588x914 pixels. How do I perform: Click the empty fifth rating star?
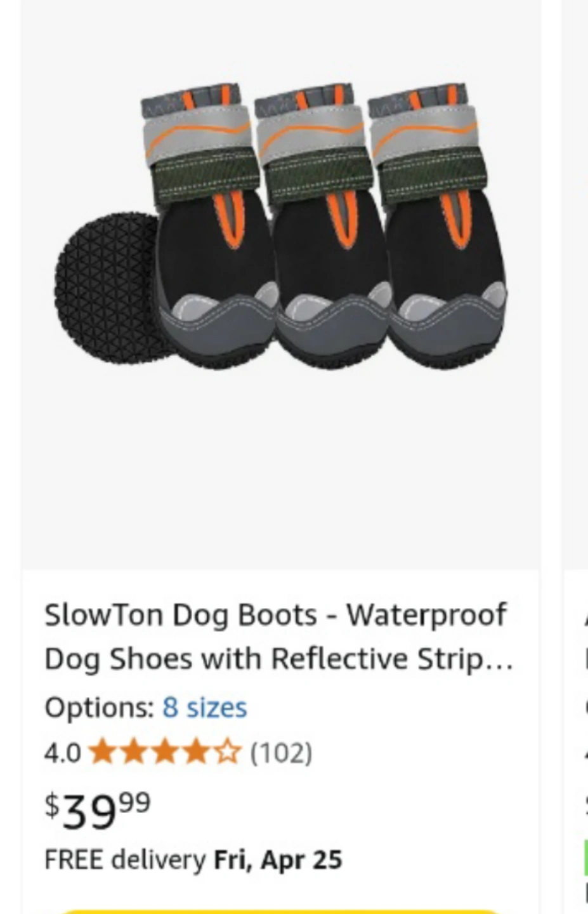[227, 753]
